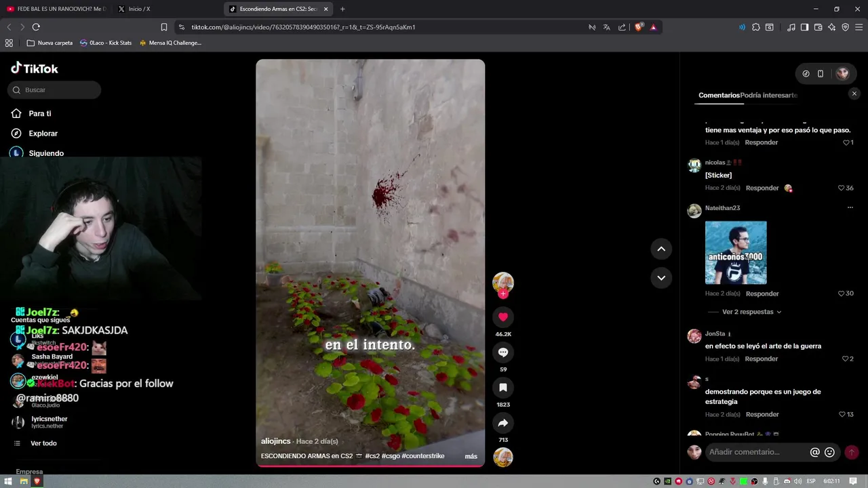
Task: Open aliojincs author profile link
Action: (x=277, y=441)
